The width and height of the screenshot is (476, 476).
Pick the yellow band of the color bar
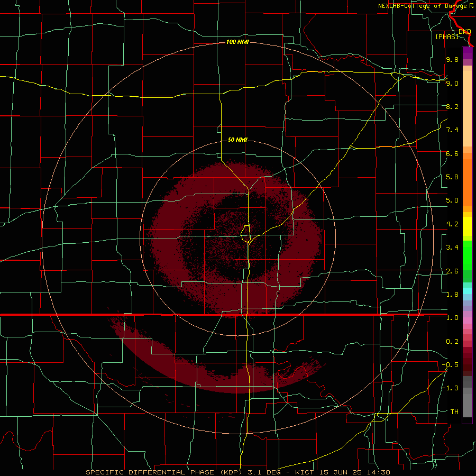[467, 226]
